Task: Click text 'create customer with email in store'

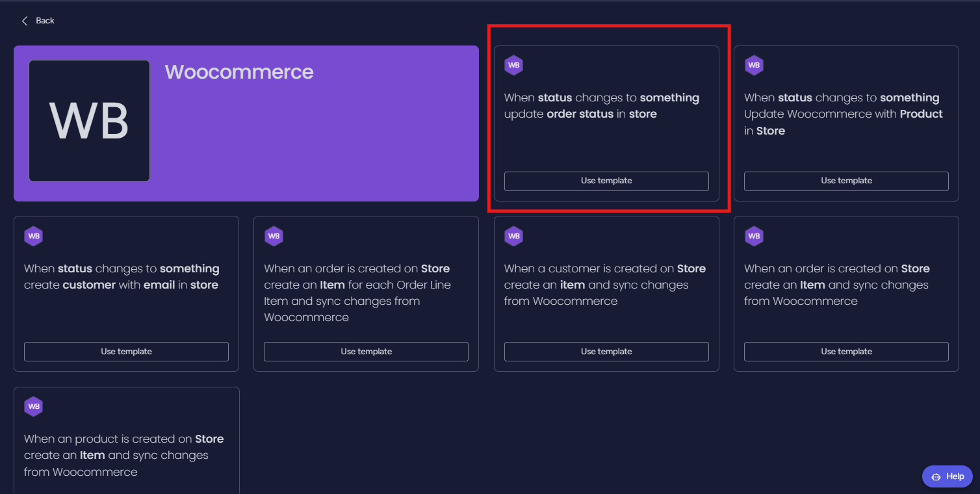Action: pos(121,285)
